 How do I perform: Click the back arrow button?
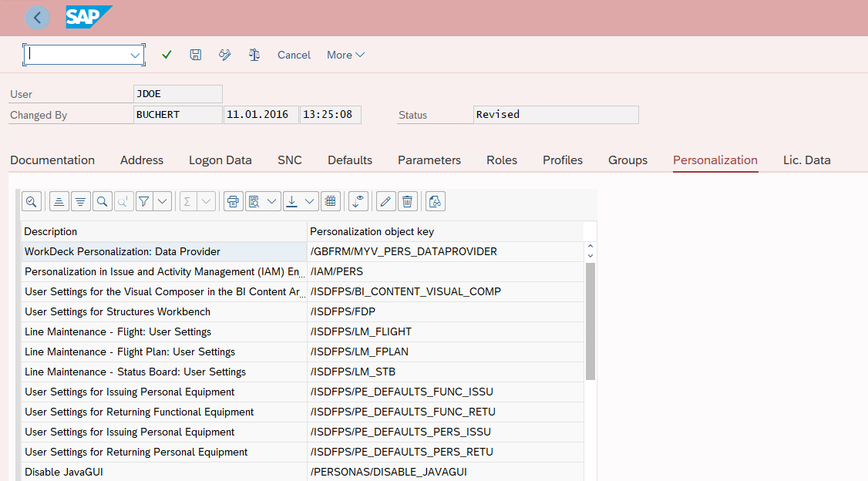tap(37, 18)
